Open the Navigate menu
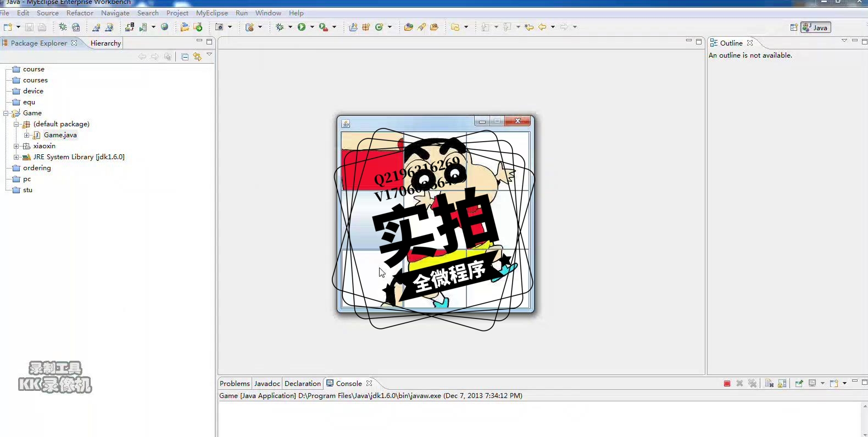868x437 pixels. pyautogui.click(x=115, y=13)
